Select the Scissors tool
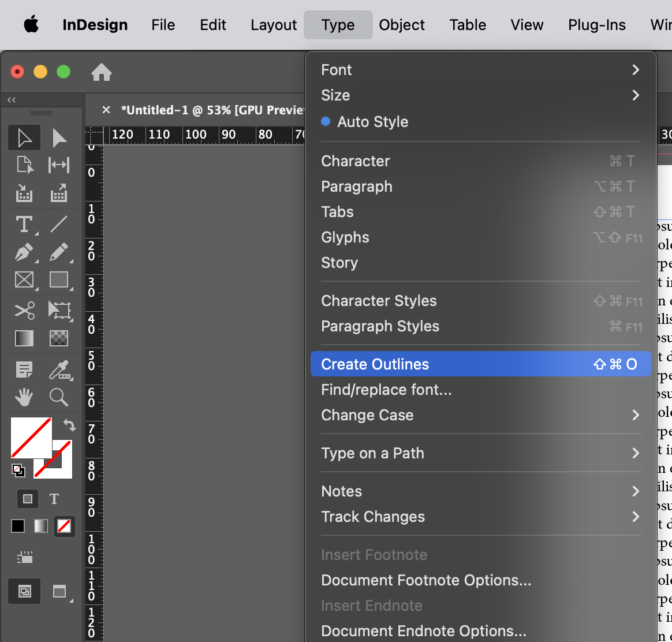This screenshot has width=672, height=642. [24, 310]
